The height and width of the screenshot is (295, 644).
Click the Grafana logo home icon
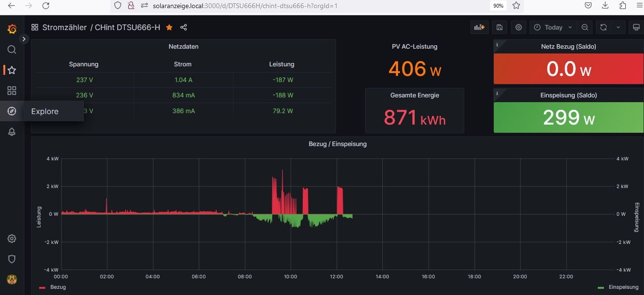pyautogui.click(x=12, y=29)
